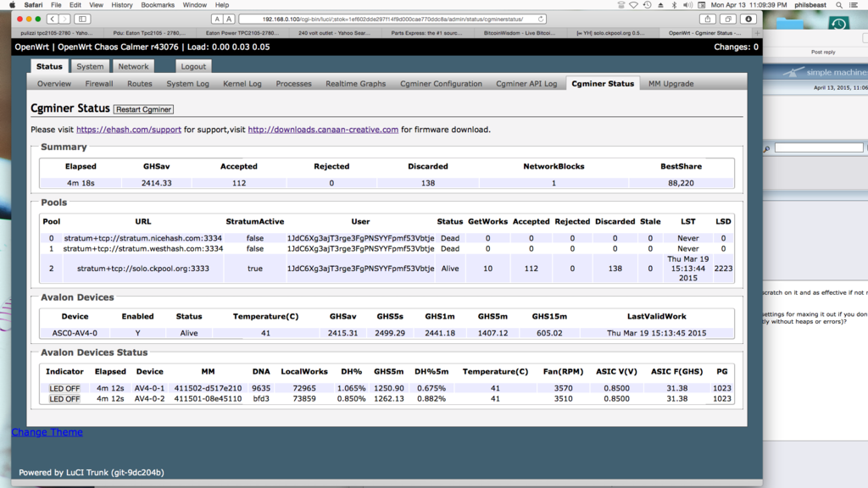Switch to Parts Express tab
Screen dimensions: 868x488
point(427,33)
